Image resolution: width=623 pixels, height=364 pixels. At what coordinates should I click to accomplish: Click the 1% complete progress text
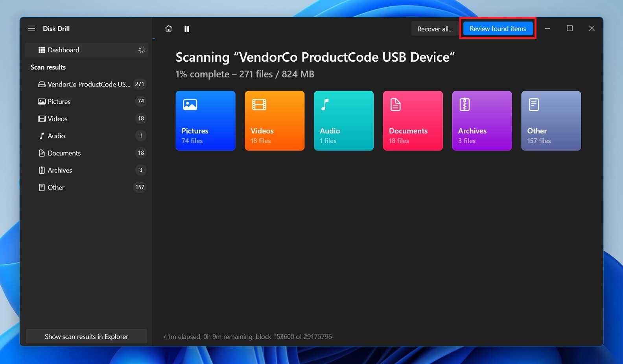click(245, 74)
